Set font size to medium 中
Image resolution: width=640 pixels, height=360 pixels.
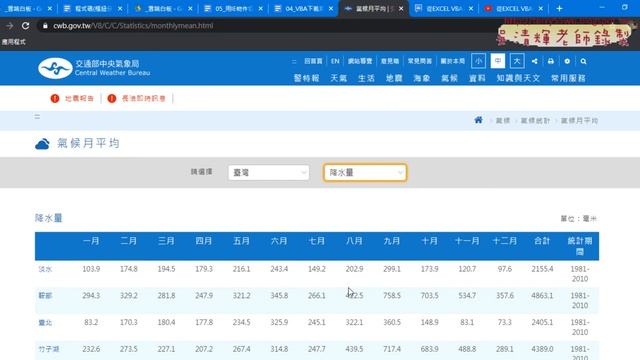tap(498, 61)
